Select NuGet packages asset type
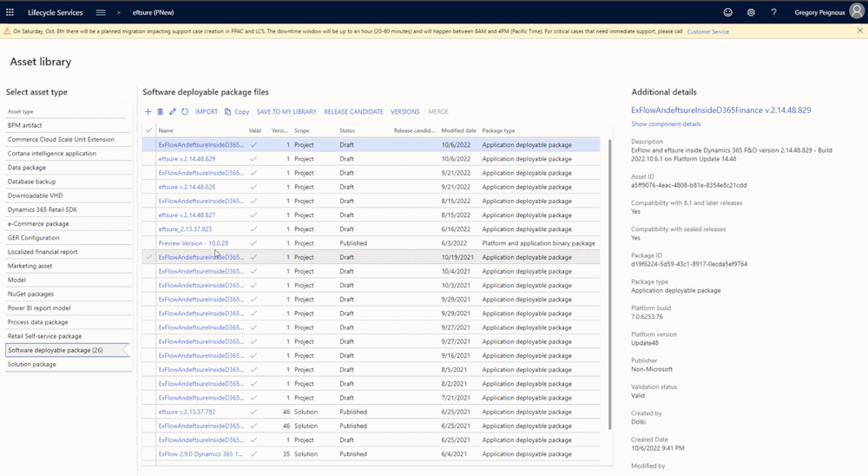Viewport: 868px width, 476px height. (x=69, y=294)
